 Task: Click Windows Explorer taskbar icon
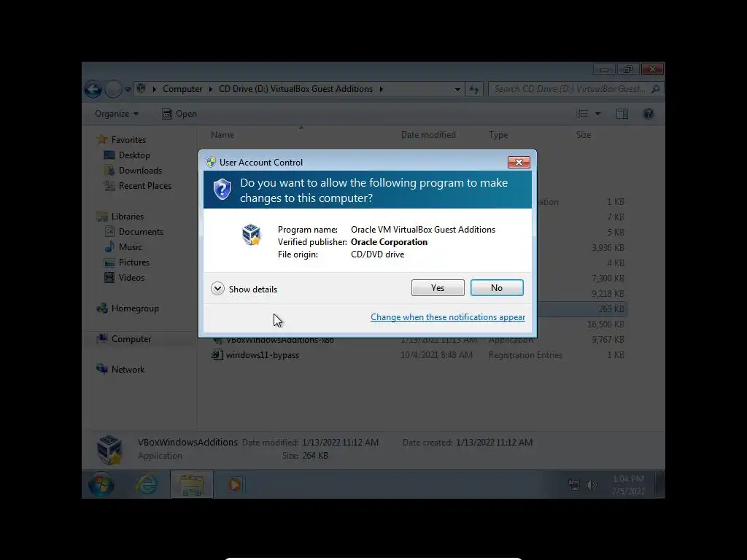tap(192, 485)
